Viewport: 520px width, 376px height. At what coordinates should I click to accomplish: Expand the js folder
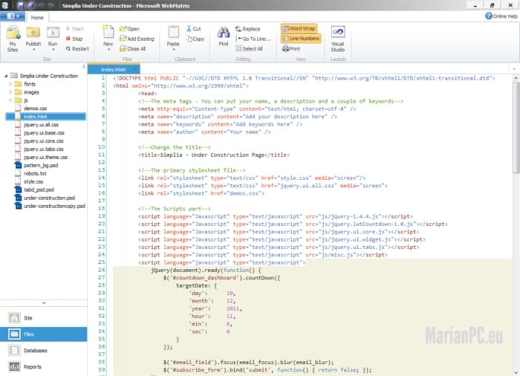point(11,100)
